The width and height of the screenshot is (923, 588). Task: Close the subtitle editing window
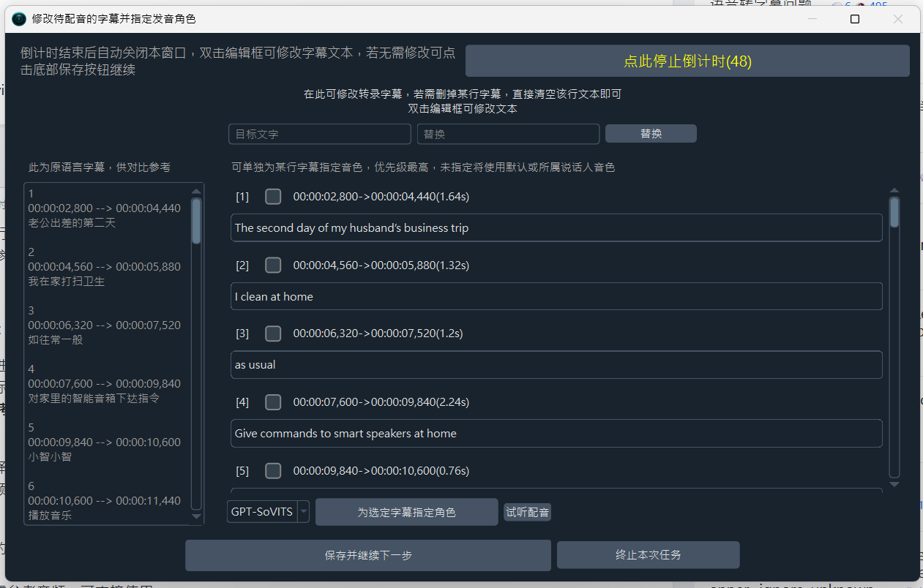[897, 19]
